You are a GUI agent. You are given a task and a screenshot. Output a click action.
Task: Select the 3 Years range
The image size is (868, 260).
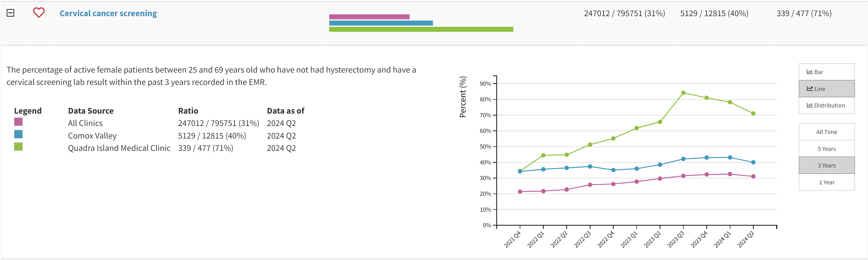click(826, 165)
